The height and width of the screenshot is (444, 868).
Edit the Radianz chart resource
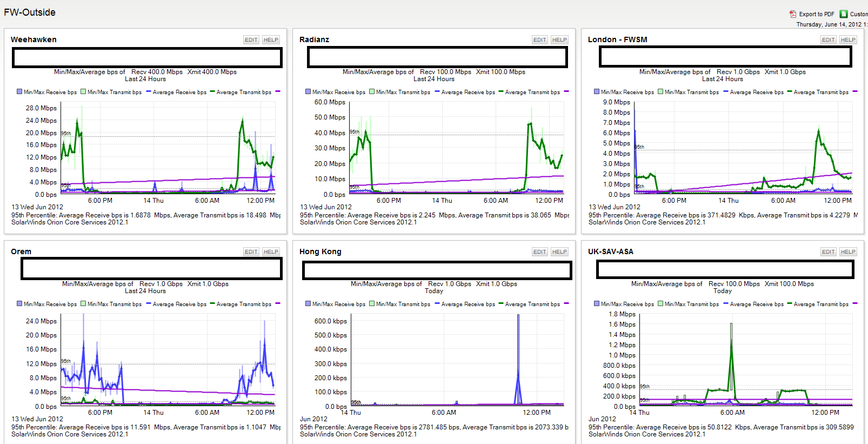(x=540, y=40)
